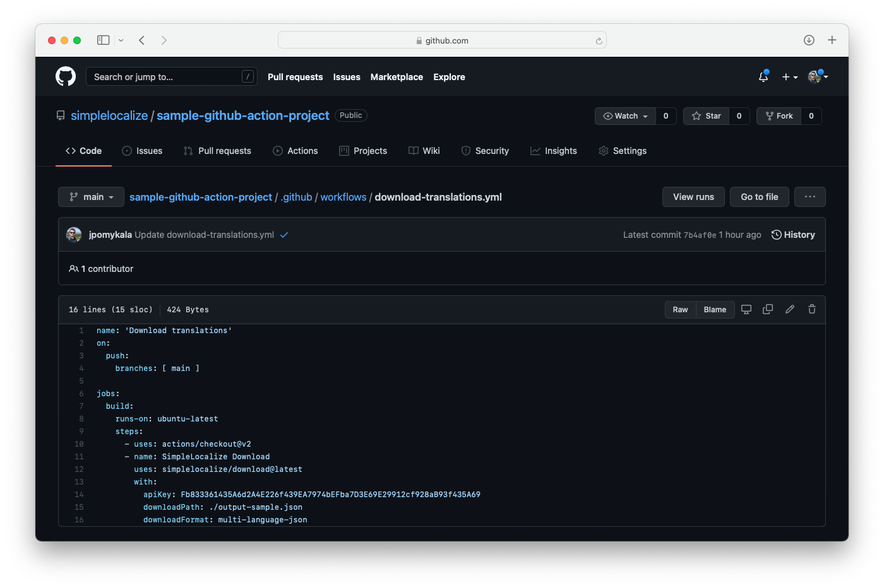Go to Marketplace

coord(397,77)
